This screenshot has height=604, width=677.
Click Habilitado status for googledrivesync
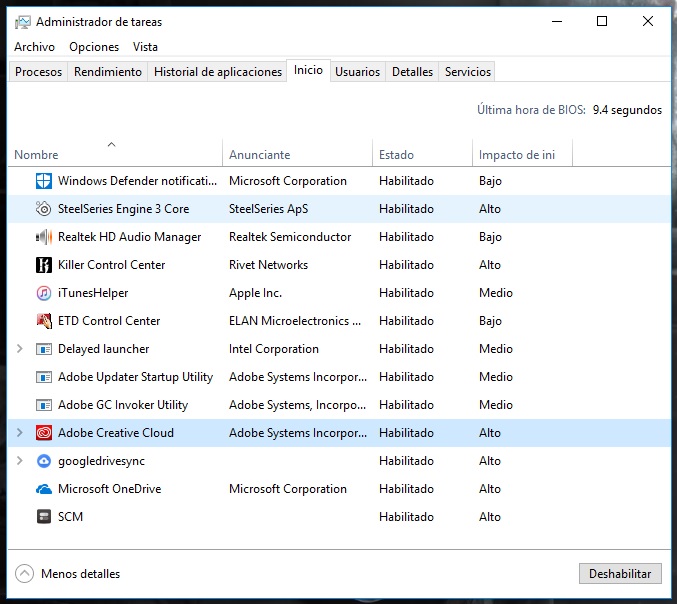pyautogui.click(x=406, y=461)
